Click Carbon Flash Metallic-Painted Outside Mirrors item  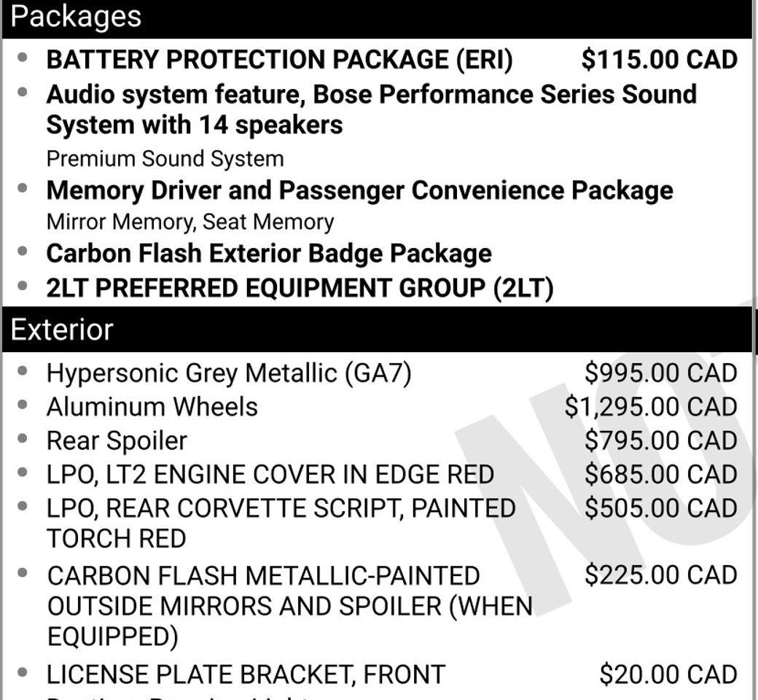pos(290,606)
